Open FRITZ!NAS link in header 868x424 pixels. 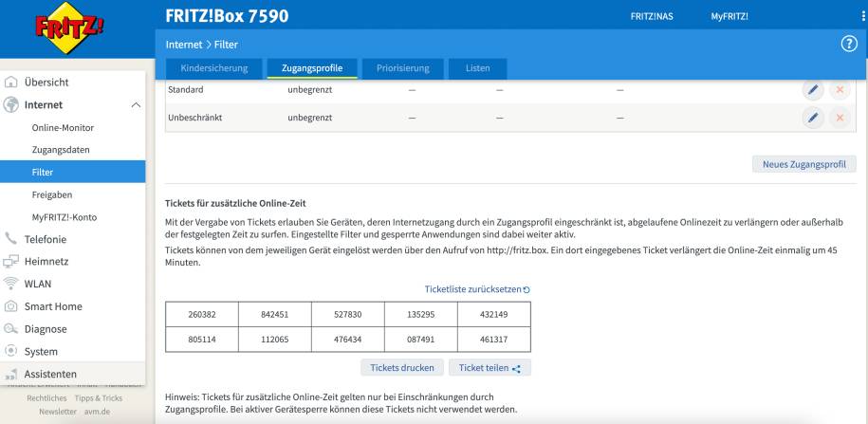(652, 17)
